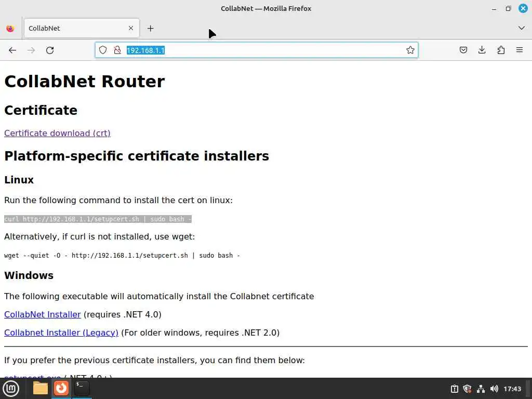Open the volume control tray icon

click(494, 389)
